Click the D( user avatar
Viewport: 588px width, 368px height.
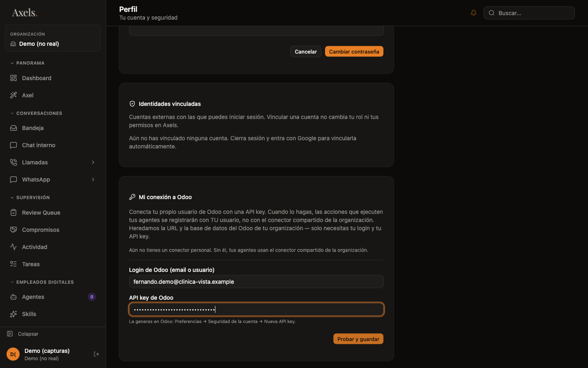13,354
